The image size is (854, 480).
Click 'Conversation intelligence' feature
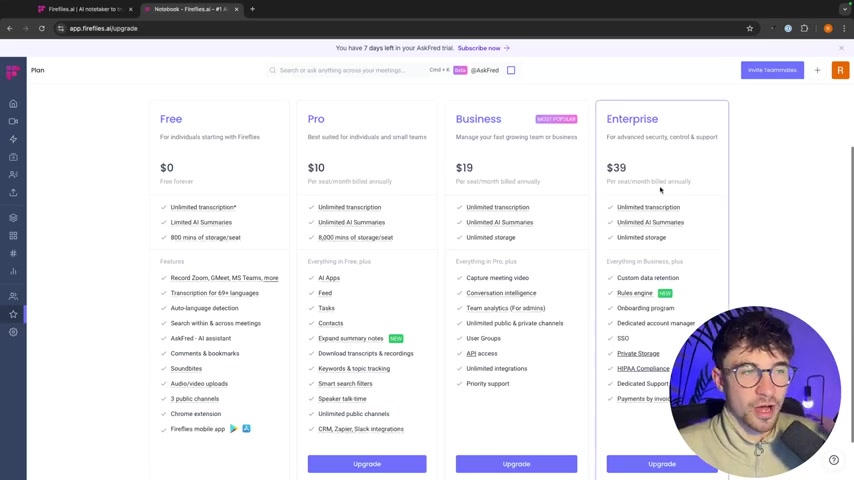[501, 293]
